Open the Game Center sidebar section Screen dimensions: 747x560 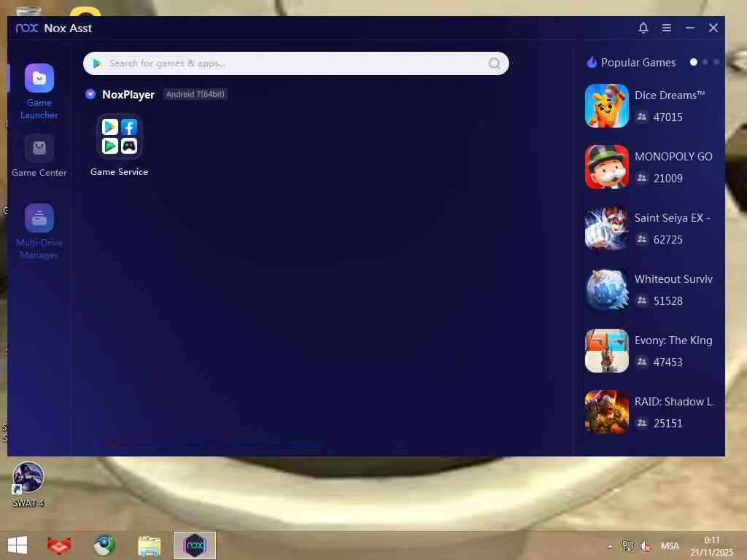[x=39, y=156]
